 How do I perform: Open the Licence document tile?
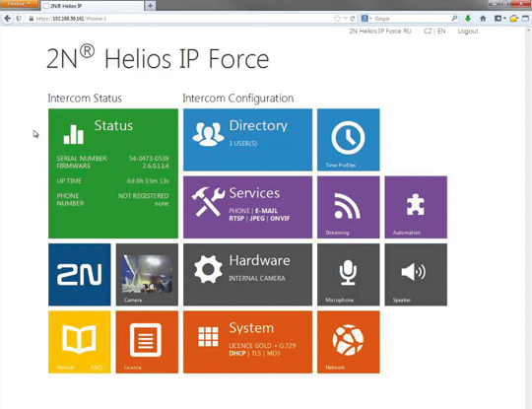[x=147, y=342]
